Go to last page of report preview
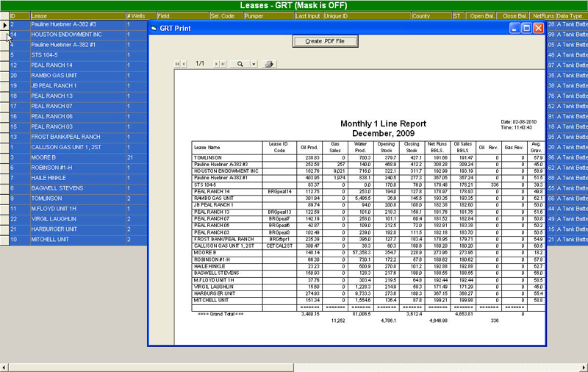Viewport: 588px width, 372px height. point(223,64)
